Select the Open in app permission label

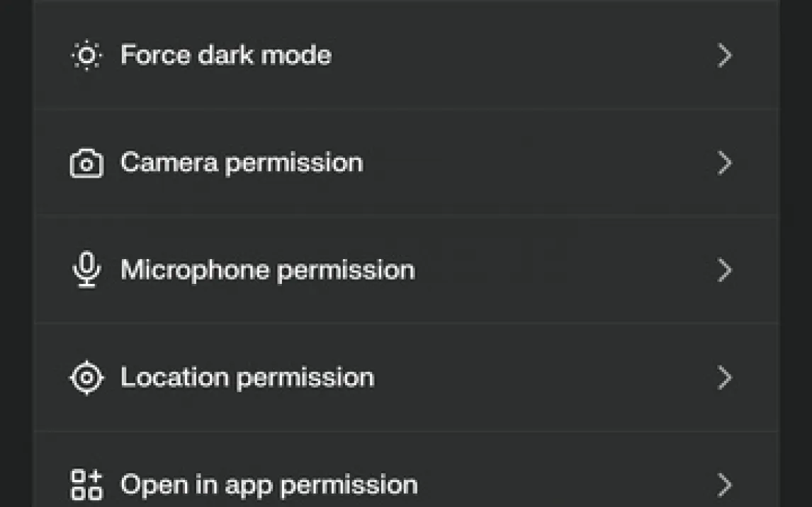pos(269,486)
